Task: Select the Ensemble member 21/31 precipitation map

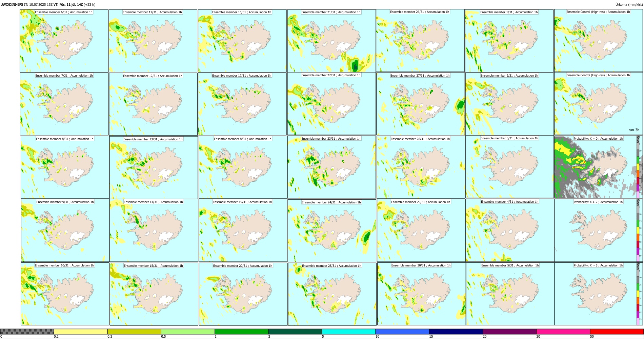Action: coord(331,41)
